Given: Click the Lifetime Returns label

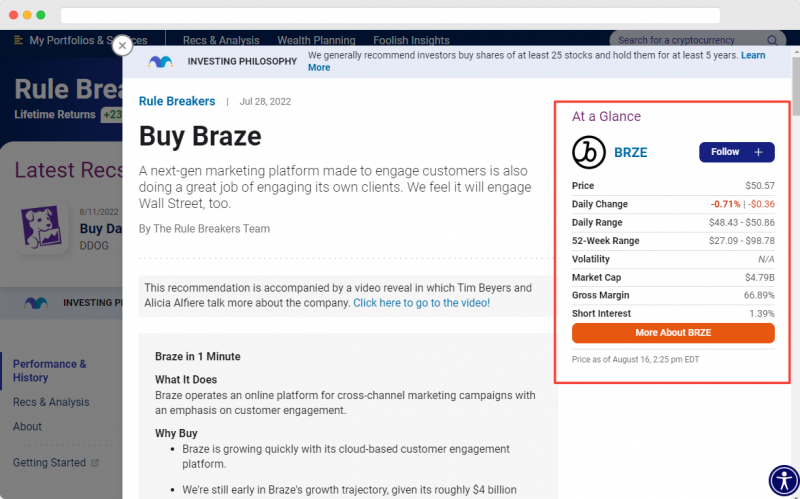Looking at the screenshot, I should (55, 115).
